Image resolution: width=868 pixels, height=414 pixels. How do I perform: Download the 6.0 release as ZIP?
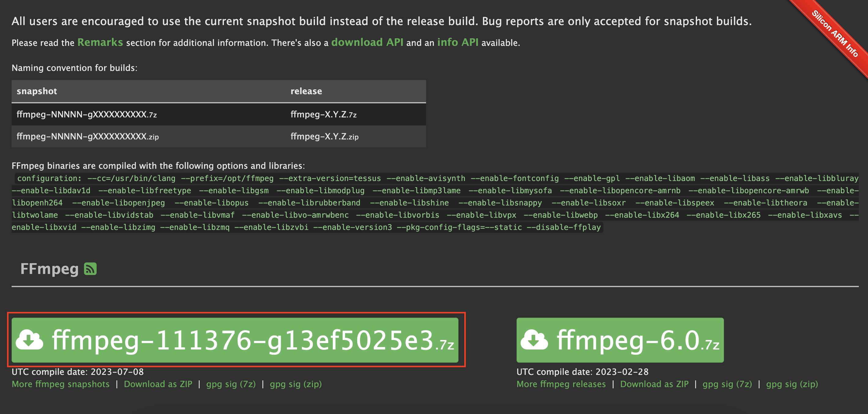(654, 384)
